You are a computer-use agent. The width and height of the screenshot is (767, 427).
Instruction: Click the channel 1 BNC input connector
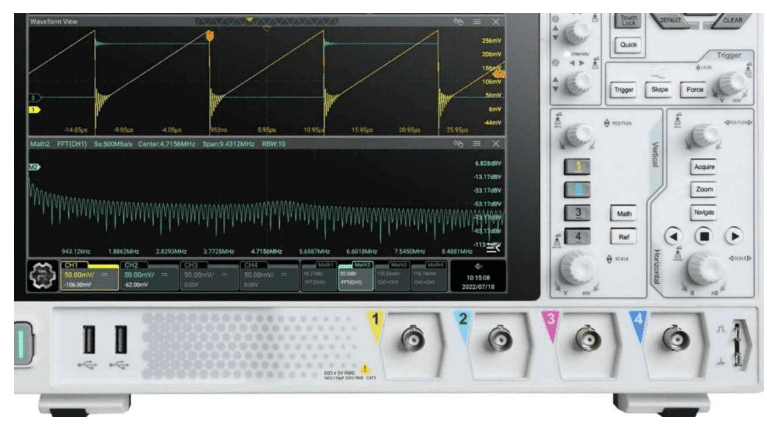pos(413,338)
